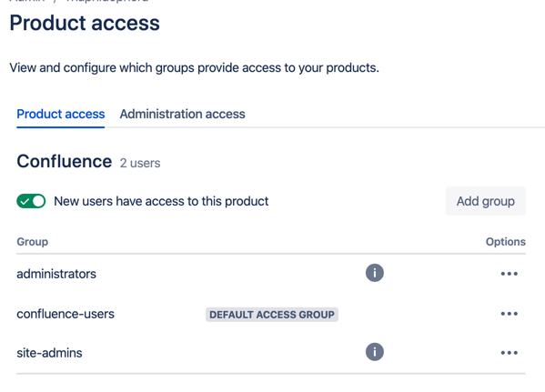Click info icon next to administrators group
The image size is (545, 392).
point(374,273)
